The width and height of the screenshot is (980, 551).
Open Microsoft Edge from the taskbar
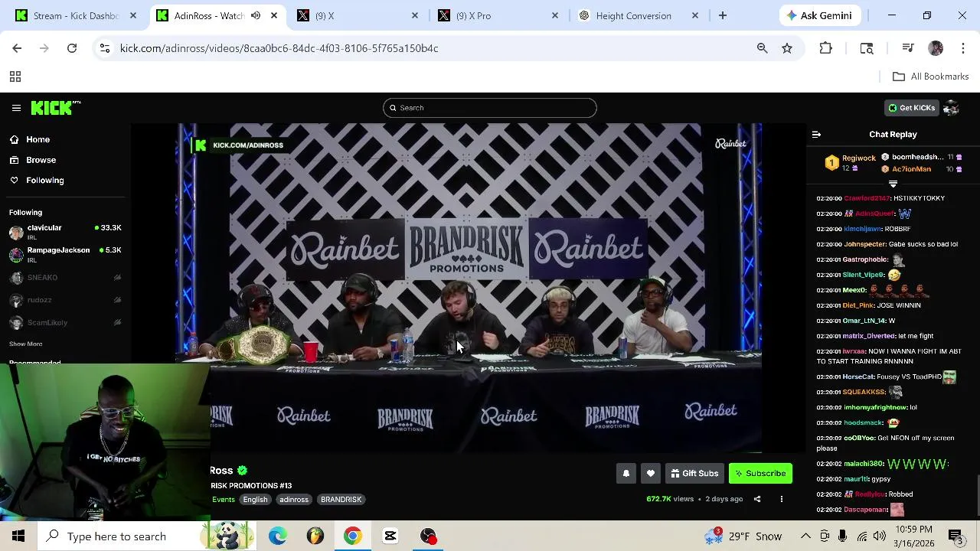pyautogui.click(x=277, y=536)
